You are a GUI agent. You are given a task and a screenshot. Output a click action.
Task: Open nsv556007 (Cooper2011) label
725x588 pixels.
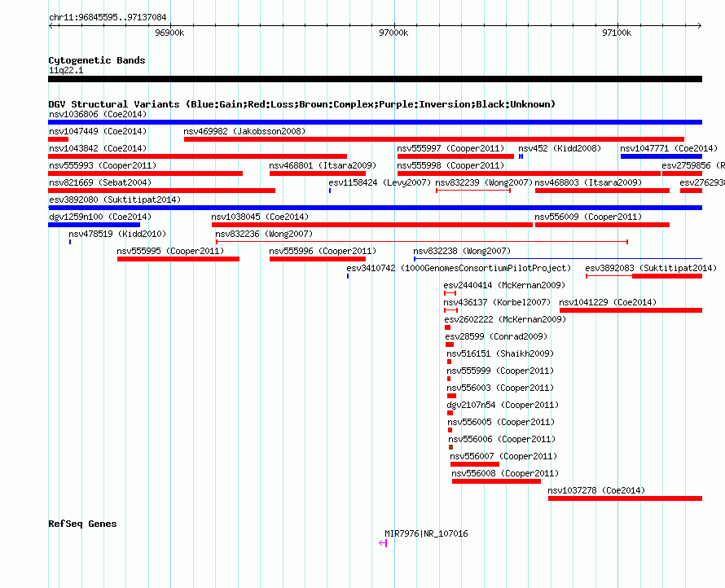tap(504, 456)
